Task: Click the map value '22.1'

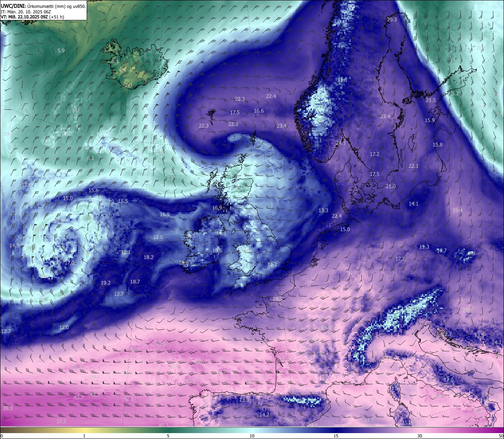Action: (x=413, y=166)
